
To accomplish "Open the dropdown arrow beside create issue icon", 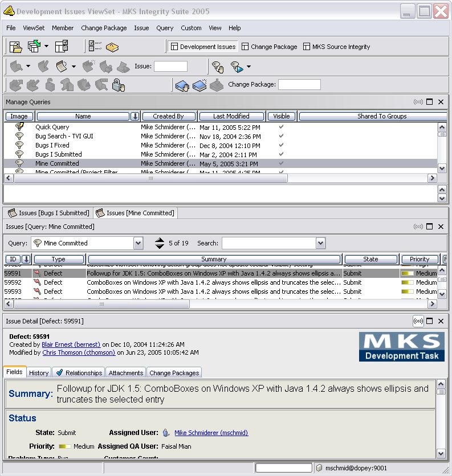I will (74, 67).
